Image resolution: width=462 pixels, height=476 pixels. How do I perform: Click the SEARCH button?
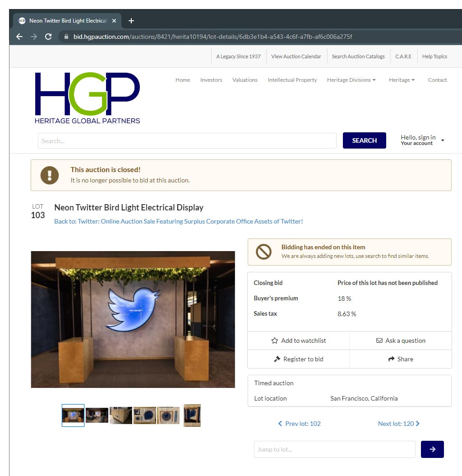[x=365, y=140]
